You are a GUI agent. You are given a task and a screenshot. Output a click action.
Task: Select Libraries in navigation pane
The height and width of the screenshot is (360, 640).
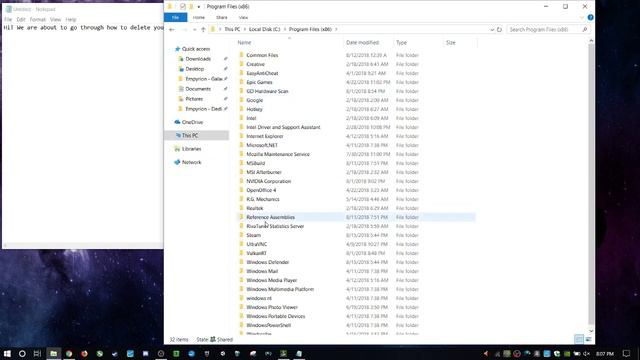point(191,149)
